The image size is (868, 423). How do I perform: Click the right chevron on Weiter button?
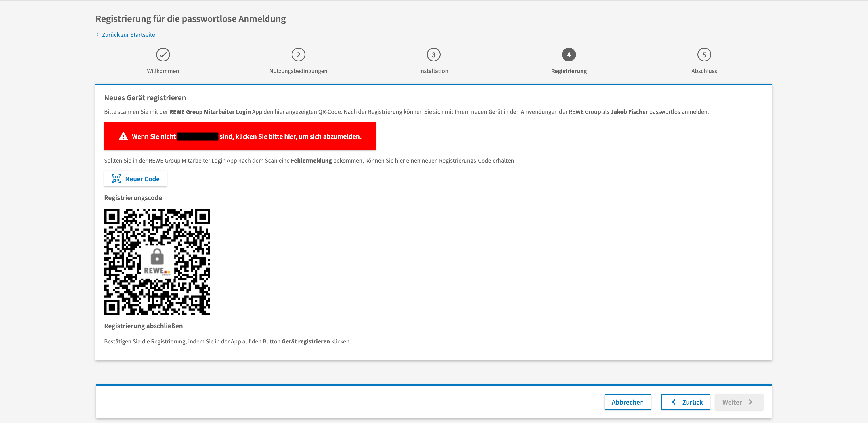pos(751,402)
